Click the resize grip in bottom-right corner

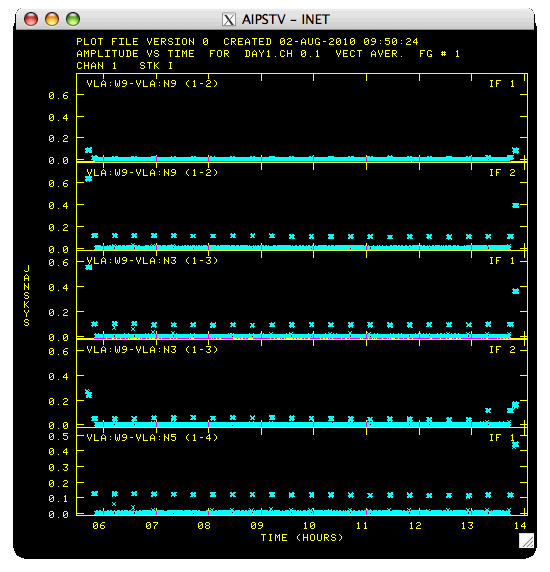pyautogui.click(x=526, y=540)
